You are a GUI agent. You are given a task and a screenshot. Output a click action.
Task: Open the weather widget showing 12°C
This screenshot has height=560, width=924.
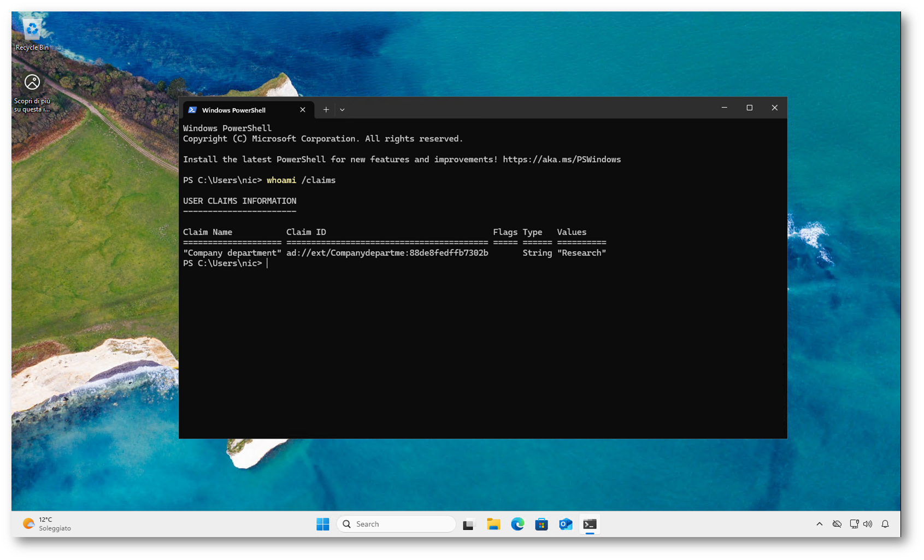[x=47, y=524]
